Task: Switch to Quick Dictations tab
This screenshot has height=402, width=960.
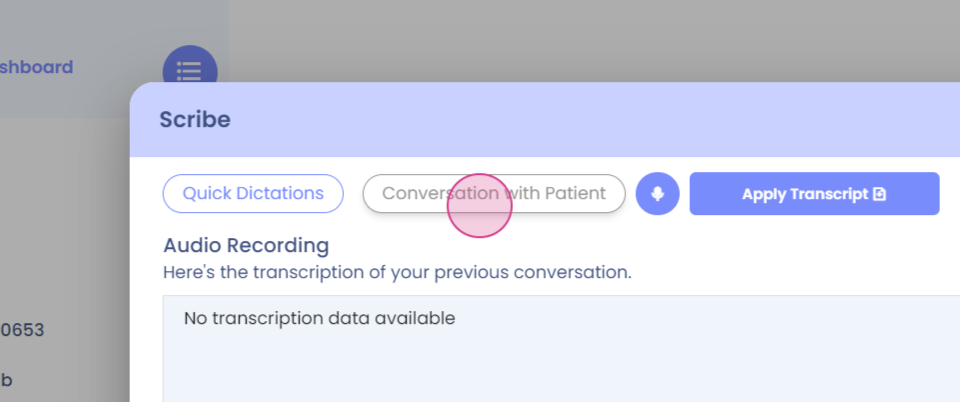Action: [253, 194]
